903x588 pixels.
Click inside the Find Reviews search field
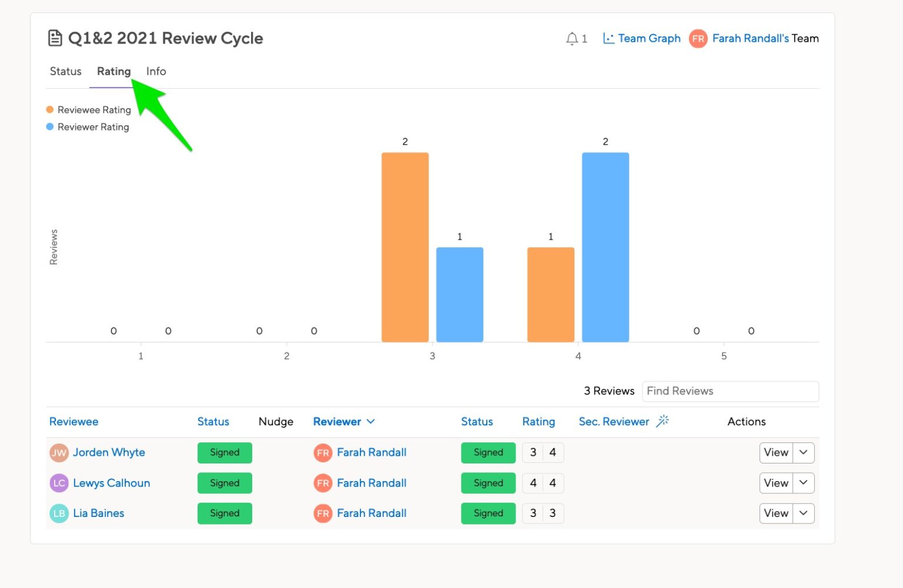730,391
